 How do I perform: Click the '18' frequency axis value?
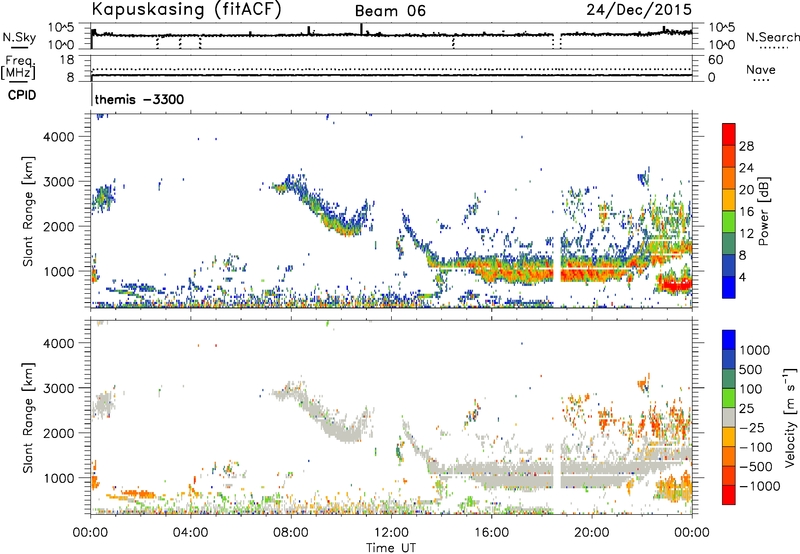(67, 60)
